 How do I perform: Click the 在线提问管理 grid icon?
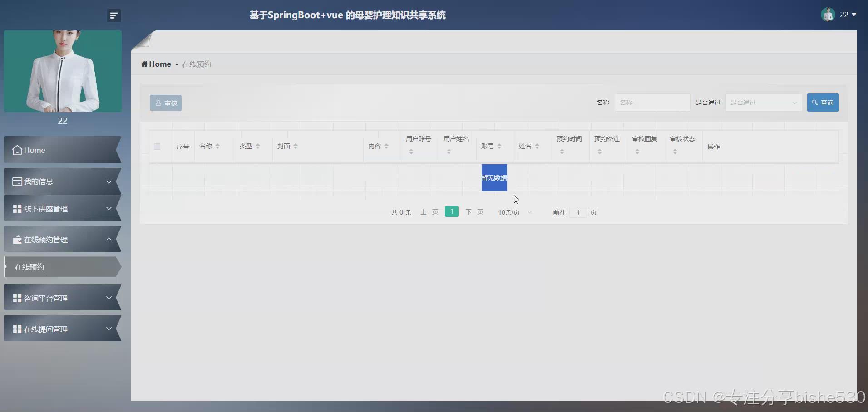pyautogui.click(x=17, y=329)
